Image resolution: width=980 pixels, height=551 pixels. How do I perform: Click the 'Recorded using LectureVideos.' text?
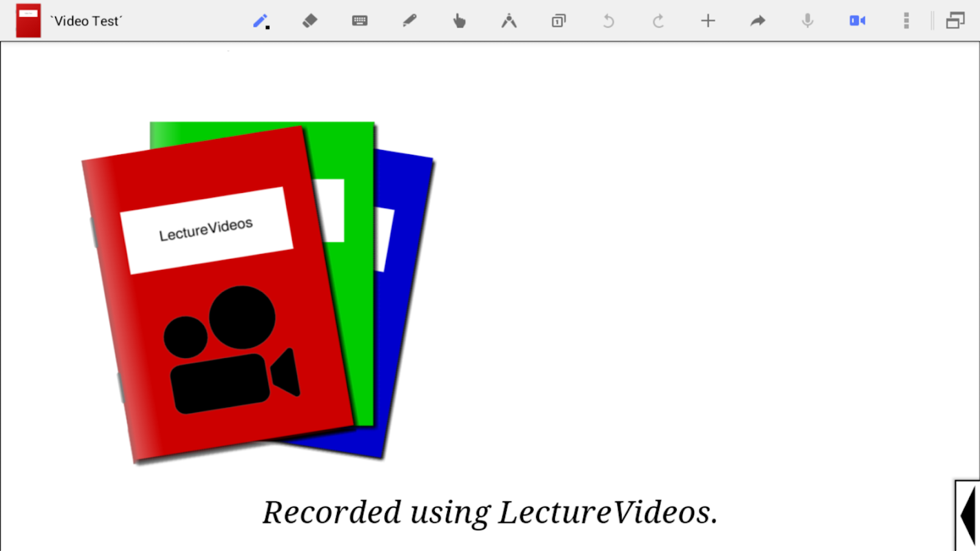coord(490,512)
